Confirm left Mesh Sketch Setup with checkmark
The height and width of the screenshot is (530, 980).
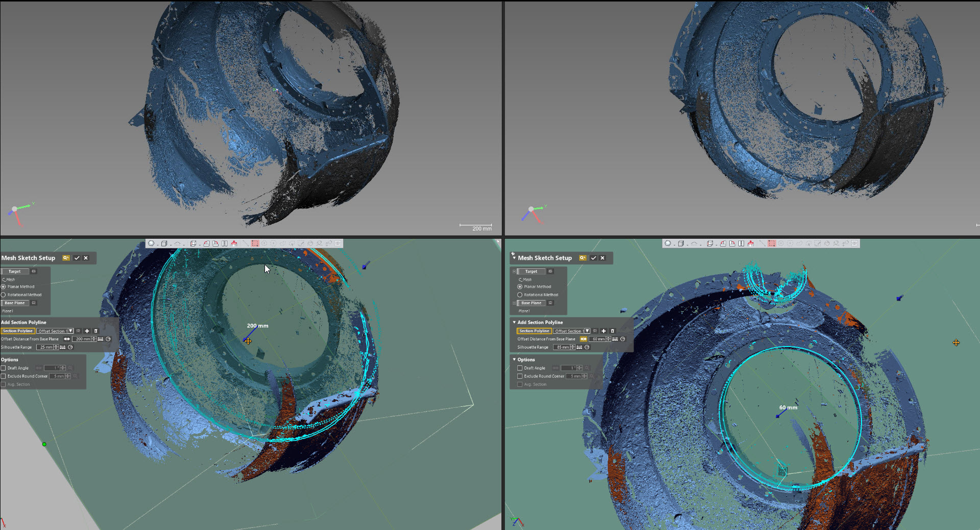pos(77,258)
